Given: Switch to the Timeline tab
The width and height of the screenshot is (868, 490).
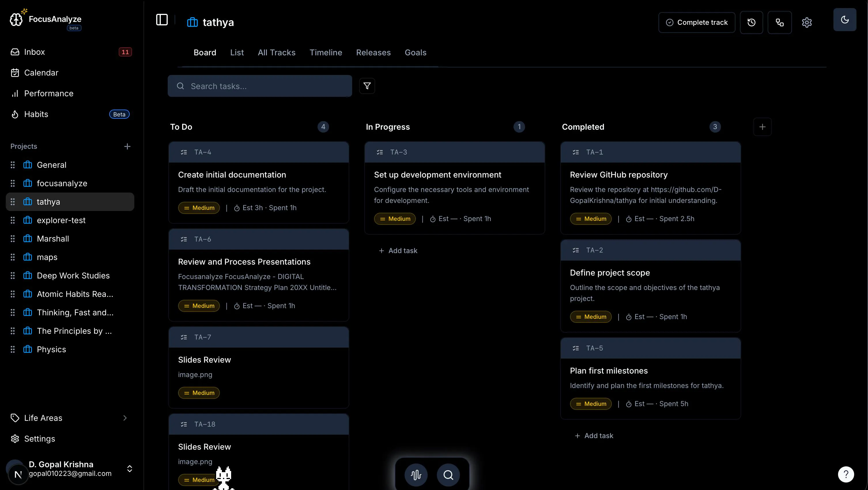Looking at the screenshot, I should tap(326, 52).
